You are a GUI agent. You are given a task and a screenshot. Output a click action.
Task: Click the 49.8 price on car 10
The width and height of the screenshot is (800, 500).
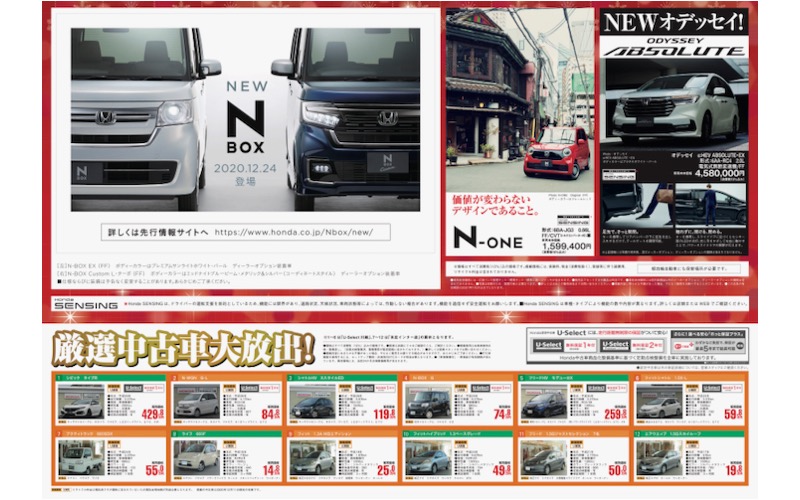tap(502, 469)
